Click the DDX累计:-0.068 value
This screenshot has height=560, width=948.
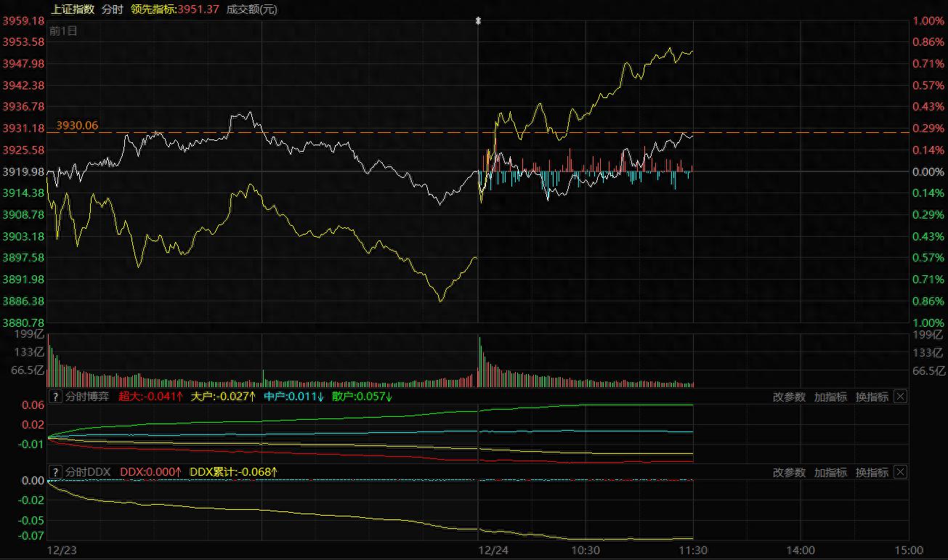tap(234, 473)
